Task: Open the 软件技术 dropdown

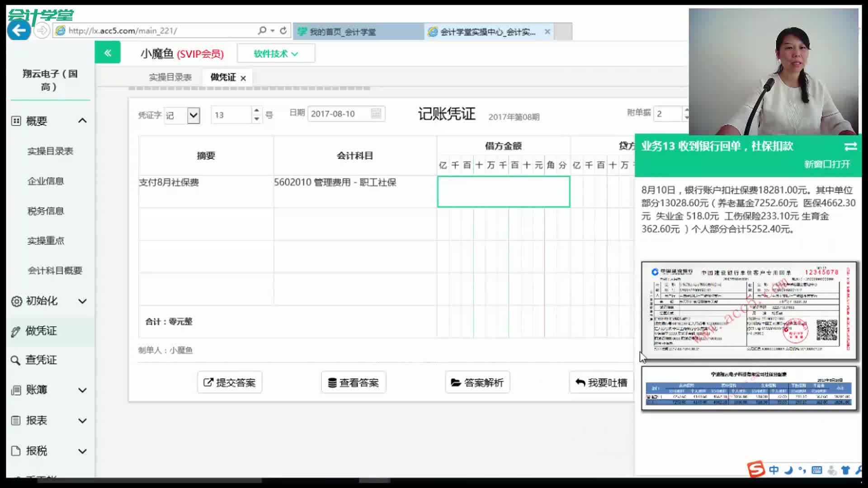Action: [276, 53]
